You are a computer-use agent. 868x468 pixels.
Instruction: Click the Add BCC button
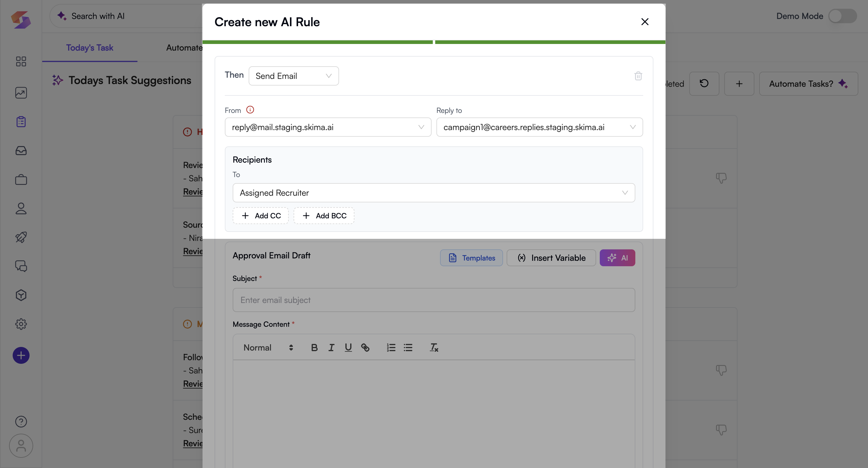coord(324,216)
